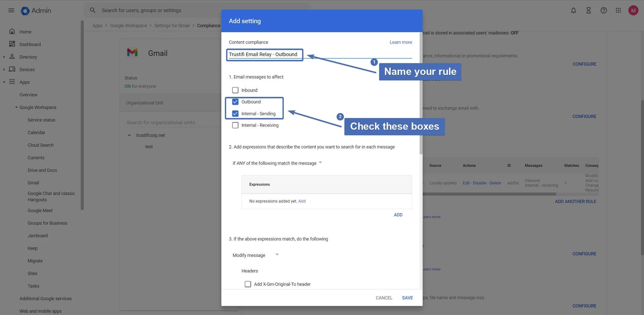The width and height of the screenshot is (644, 315).
Task: Open the Modify message dropdown
Action: tap(277, 254)
